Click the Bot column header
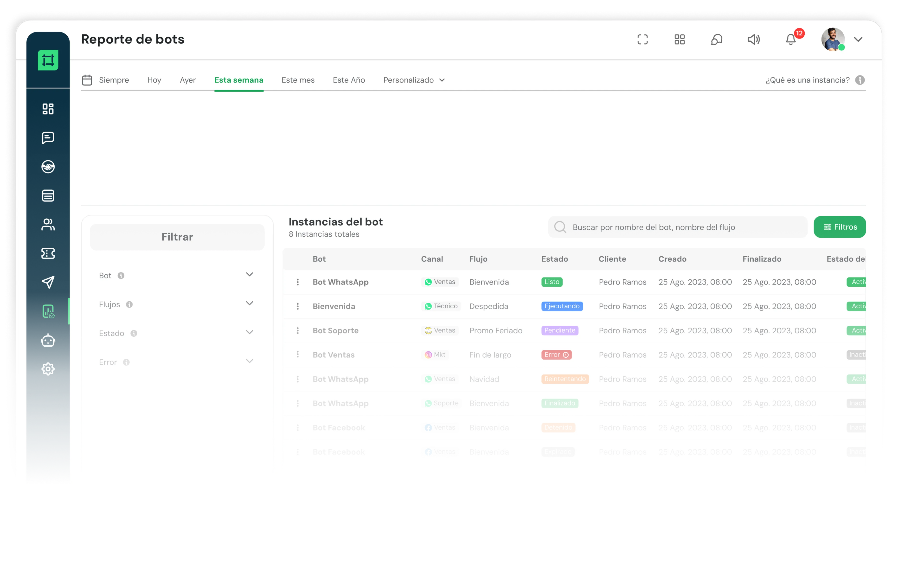This screenshot has width=924, height=569. coord(319,259)
